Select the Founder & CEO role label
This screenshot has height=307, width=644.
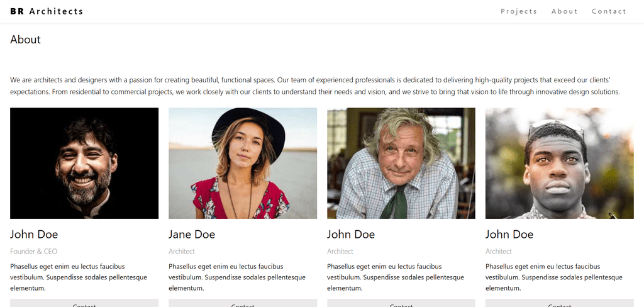point(33,251)
